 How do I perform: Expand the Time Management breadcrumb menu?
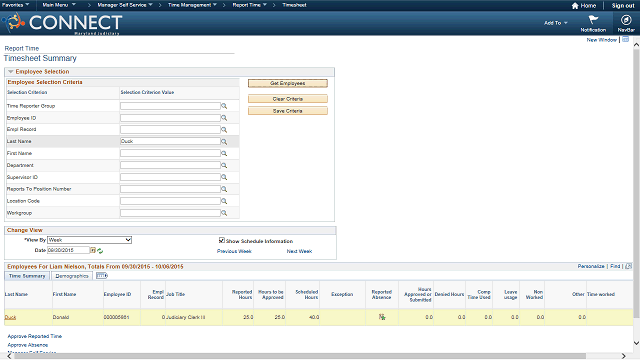click(192, 5)
